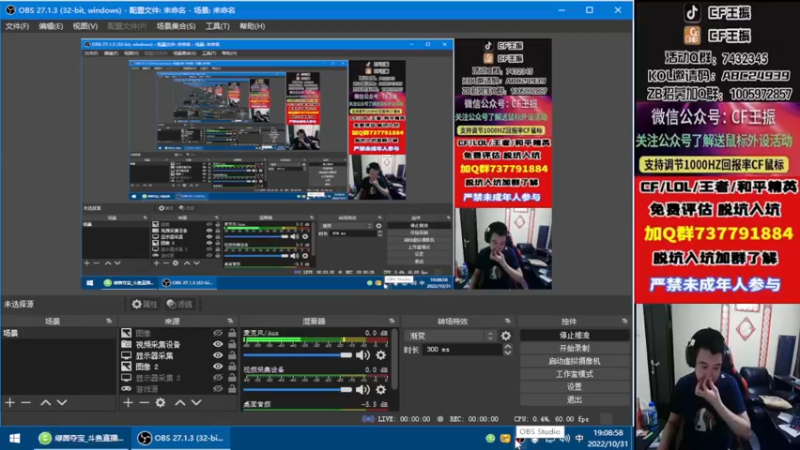The image size is (800, 450).
Task: Hide the 图像 2 source
Action: pyautogui.click(x=218, y=366)
